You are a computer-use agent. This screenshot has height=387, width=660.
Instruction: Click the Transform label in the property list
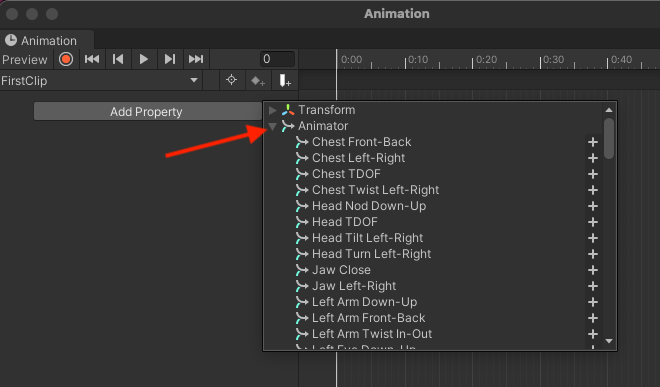pyautogui.click(x=327, y=110)
